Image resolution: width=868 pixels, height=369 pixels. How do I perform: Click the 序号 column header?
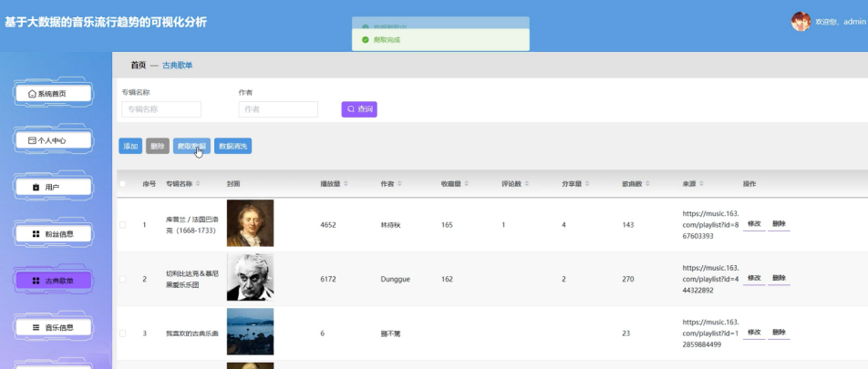click(149, 184)
